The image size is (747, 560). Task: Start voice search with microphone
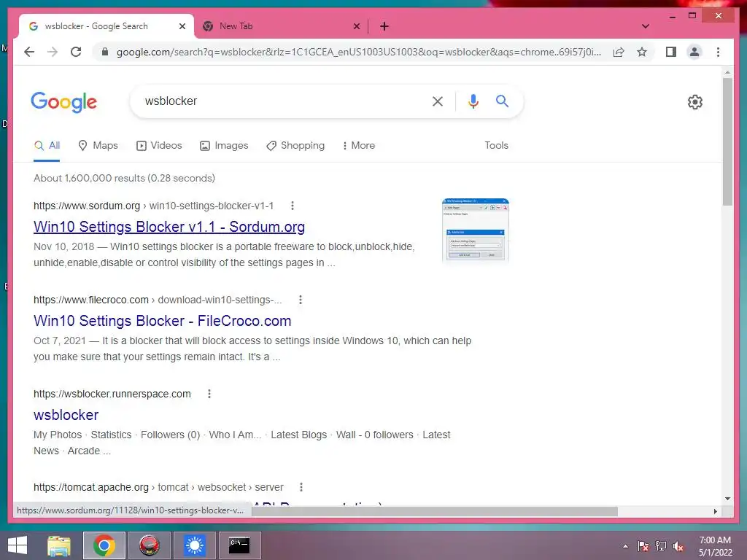tap(473, 101)
